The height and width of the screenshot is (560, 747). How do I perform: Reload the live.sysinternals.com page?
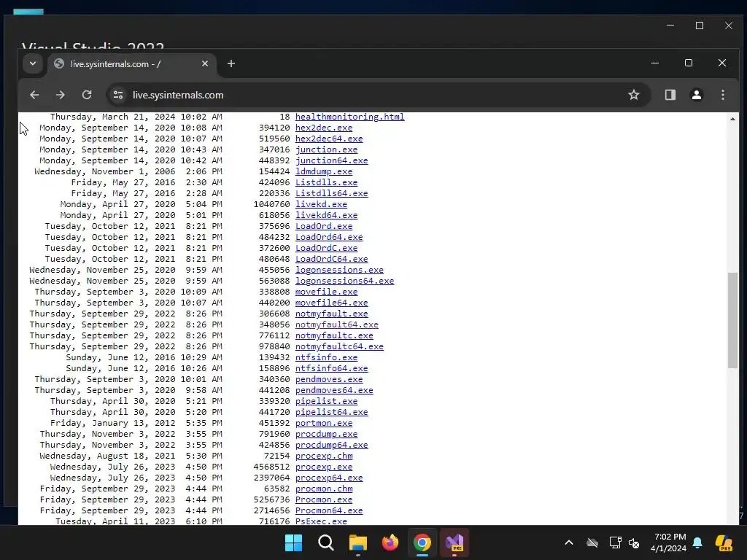87,95
